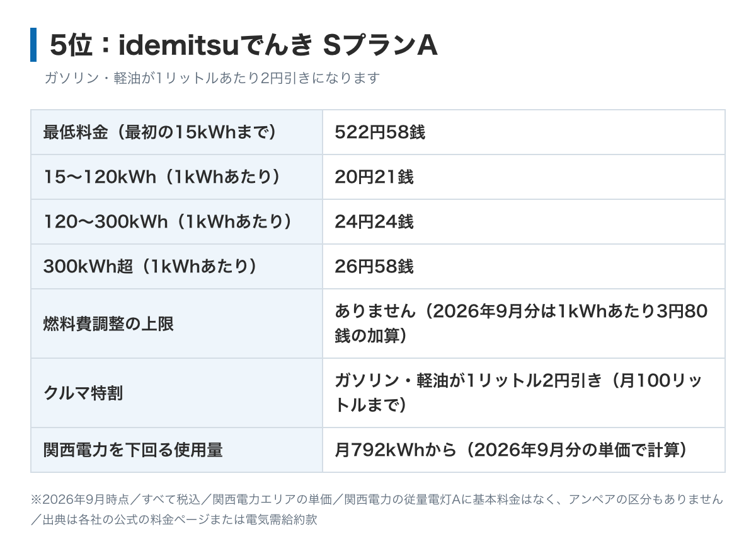Click subtitle about ガソリン・軽油 2円引き
756x553 pixels.
pyautogui.click(x=212, y=78)
